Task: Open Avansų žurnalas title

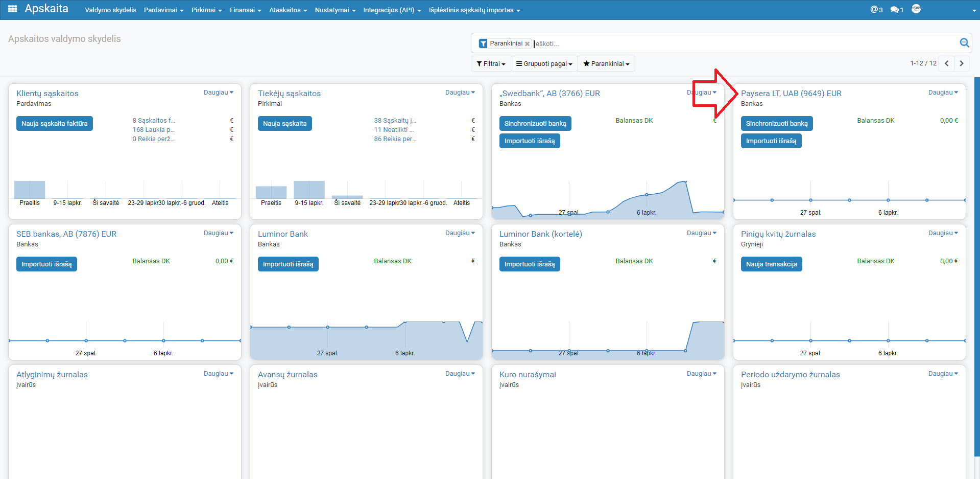Action: click(x=288, y=375)
